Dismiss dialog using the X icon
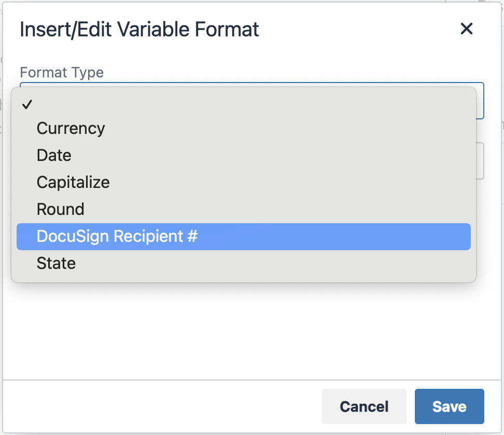504x435 pixels. click(x=466, y=29)
